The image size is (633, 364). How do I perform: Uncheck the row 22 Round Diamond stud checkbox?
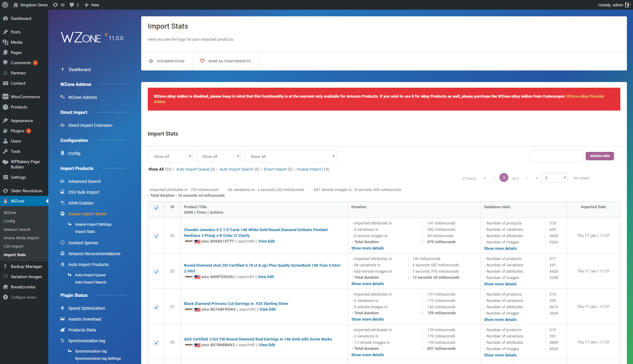click(156, 272)
